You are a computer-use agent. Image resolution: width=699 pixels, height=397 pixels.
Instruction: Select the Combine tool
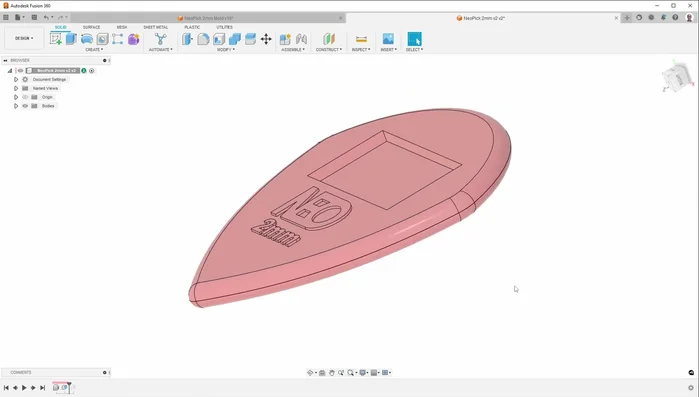pyautogui.click(x=234, y=39)
